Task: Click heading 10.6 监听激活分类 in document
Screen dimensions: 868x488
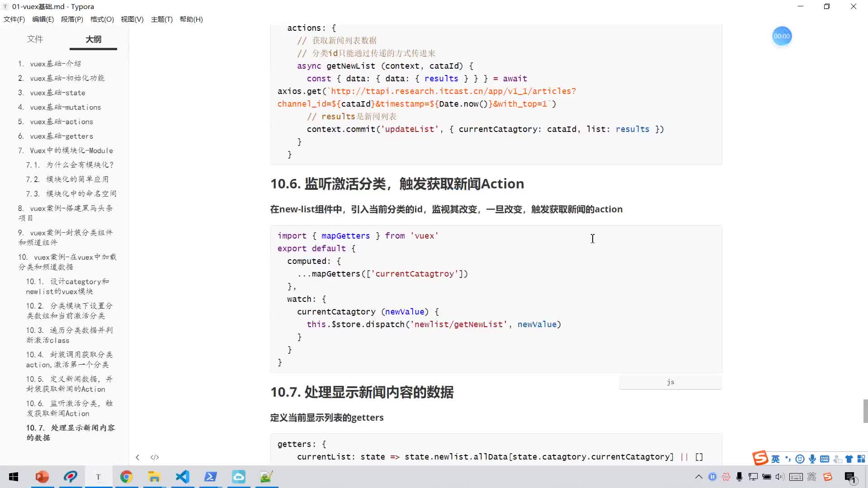Action: (397, 184)
